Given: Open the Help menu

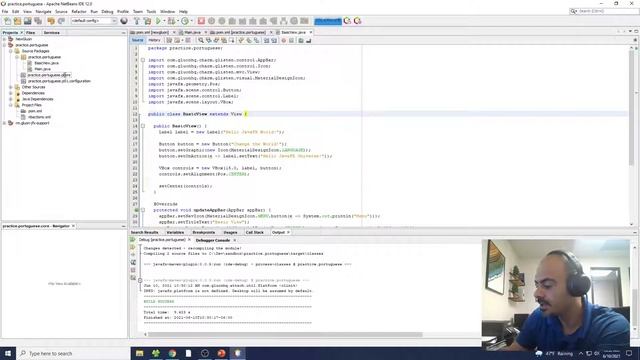Looking at the screenshot, I should pos(183,11).
